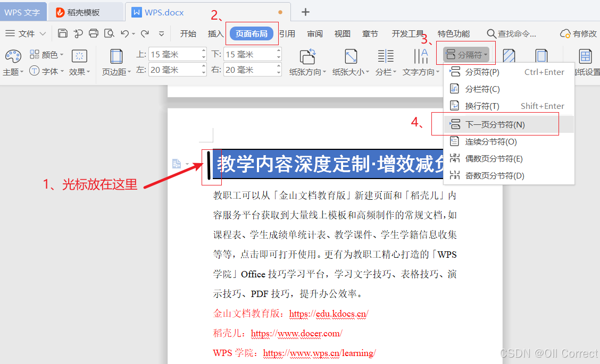Select 偶数页分节符(E) even page break
Image resolution: width=600 pixels, height=364 pixels.
(509, 159)
